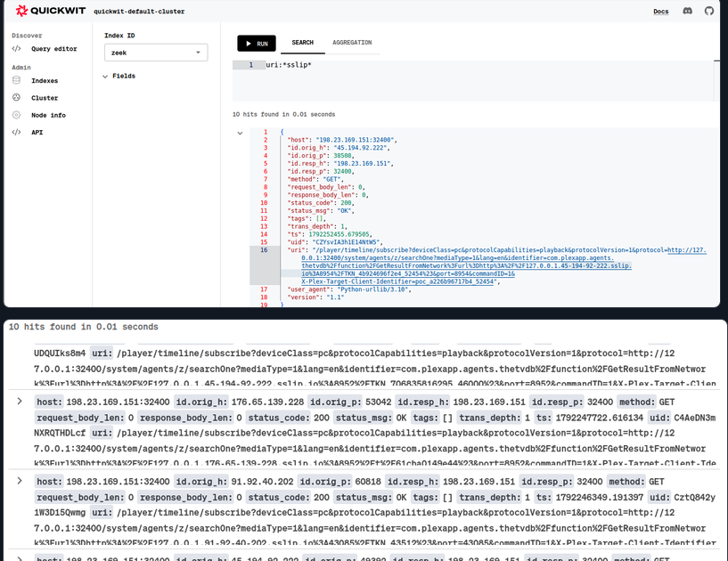The width and height of the screenshot is (728, 561).
Task: Open the Docs link
Action: [x=660, y=12]
